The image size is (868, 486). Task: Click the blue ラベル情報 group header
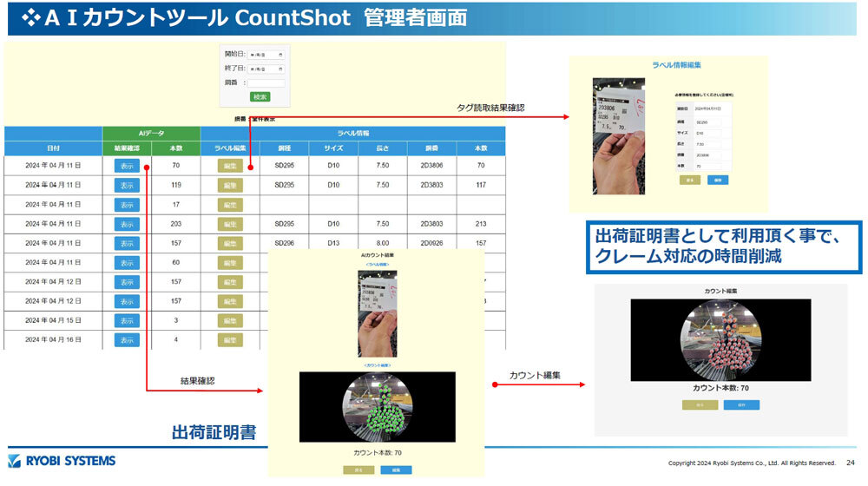click(353, 134)
